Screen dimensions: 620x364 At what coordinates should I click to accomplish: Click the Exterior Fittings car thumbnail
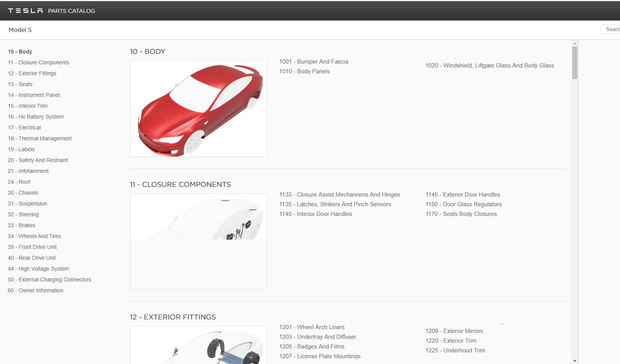[x=199, y=345]
